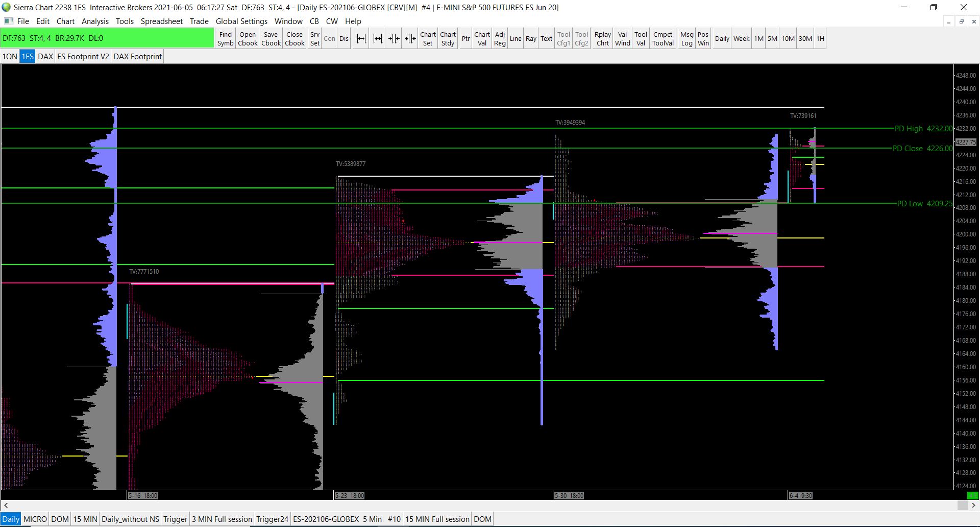Open Srv Set server settings

click(315, 39)
